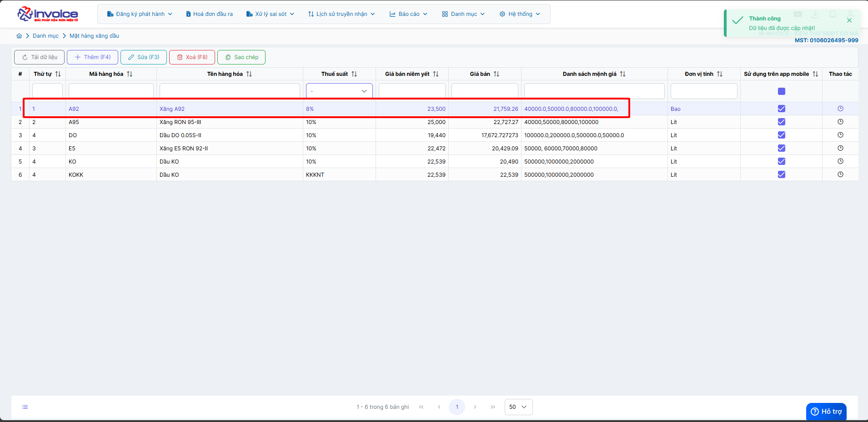Uncheck mobile app checkbox for DO
868x422 pixels.
782,135
